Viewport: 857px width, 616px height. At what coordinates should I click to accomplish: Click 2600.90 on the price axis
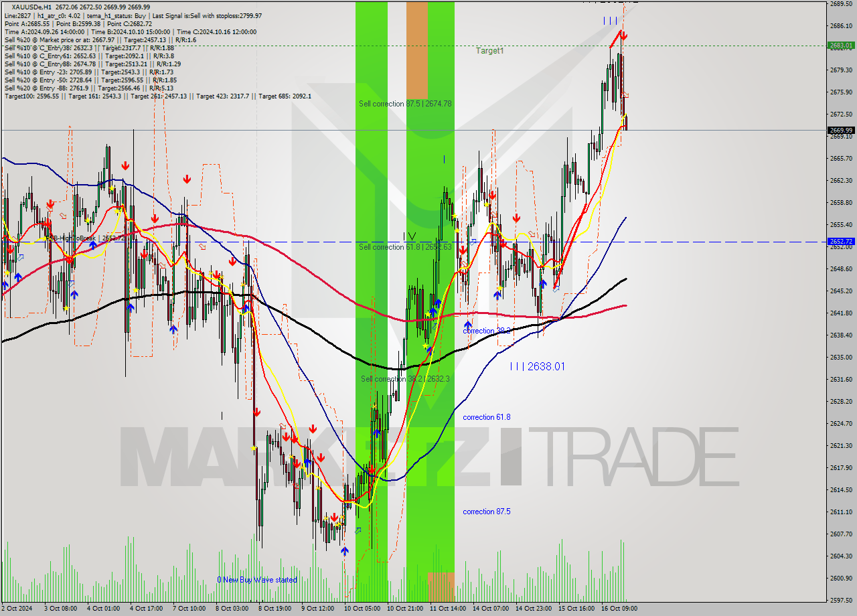pyautogui.click(x=841, y=578)
